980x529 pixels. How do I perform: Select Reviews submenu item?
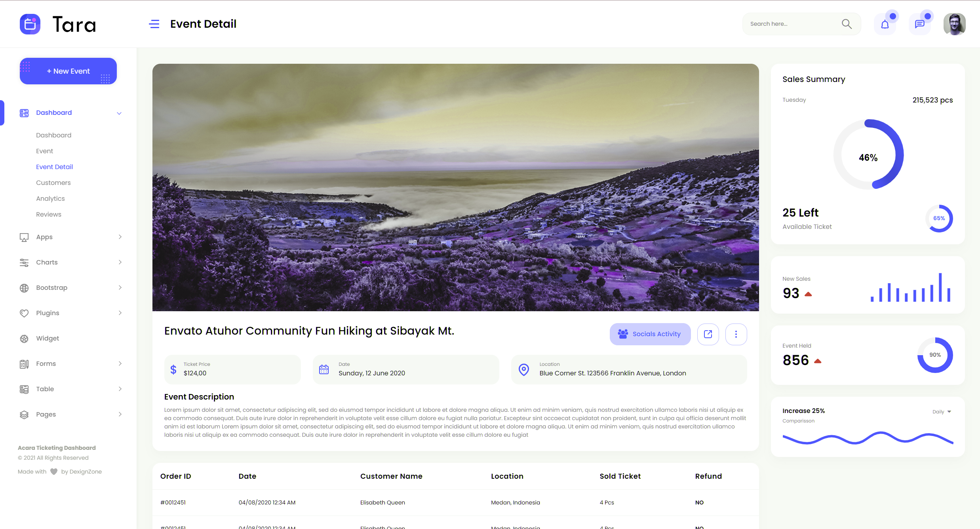click(x=49, y=214)
